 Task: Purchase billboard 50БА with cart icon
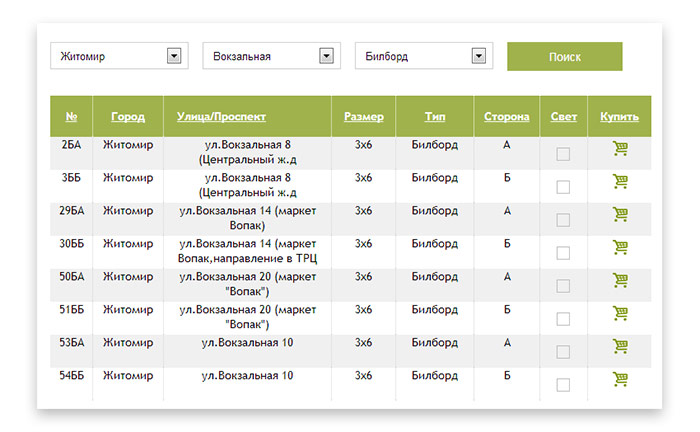point(620,280)
